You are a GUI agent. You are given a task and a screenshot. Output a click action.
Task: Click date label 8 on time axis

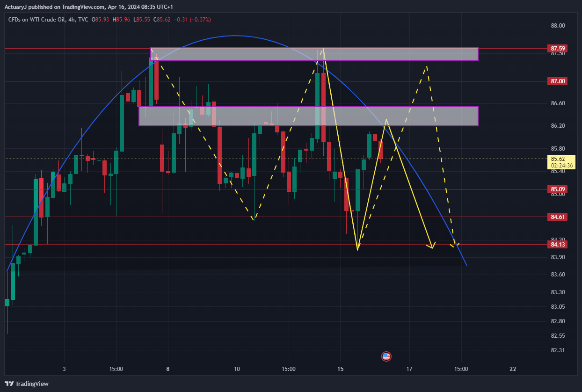[x=167, y=369]
